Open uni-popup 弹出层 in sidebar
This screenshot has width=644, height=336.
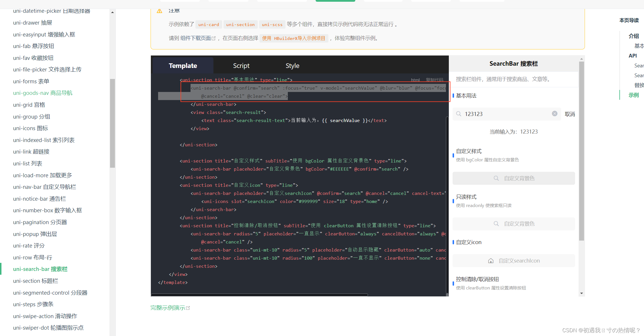click(35, 234)
